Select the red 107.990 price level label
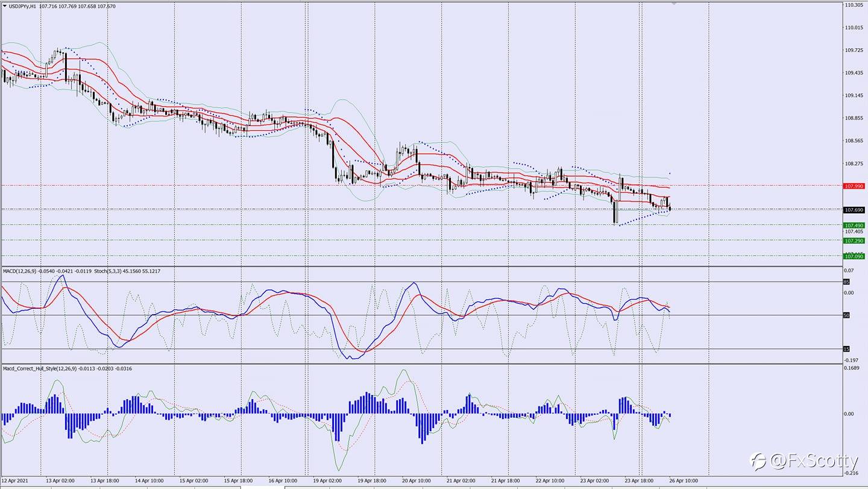 coord(854,186)
